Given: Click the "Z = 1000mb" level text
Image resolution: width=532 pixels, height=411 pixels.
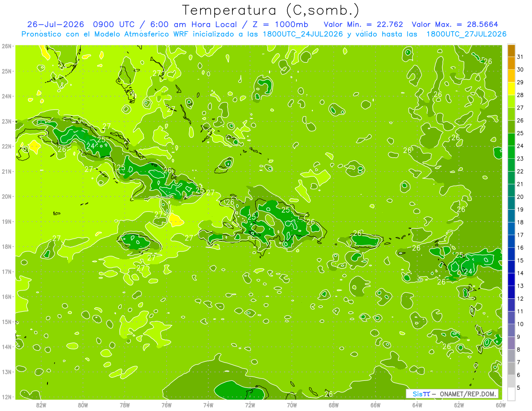Looking at the screenshot, I should 282,24.
